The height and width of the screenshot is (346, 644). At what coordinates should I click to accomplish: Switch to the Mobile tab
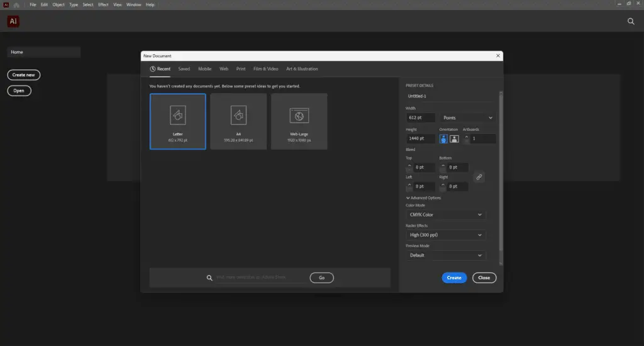tap(204, 69)
